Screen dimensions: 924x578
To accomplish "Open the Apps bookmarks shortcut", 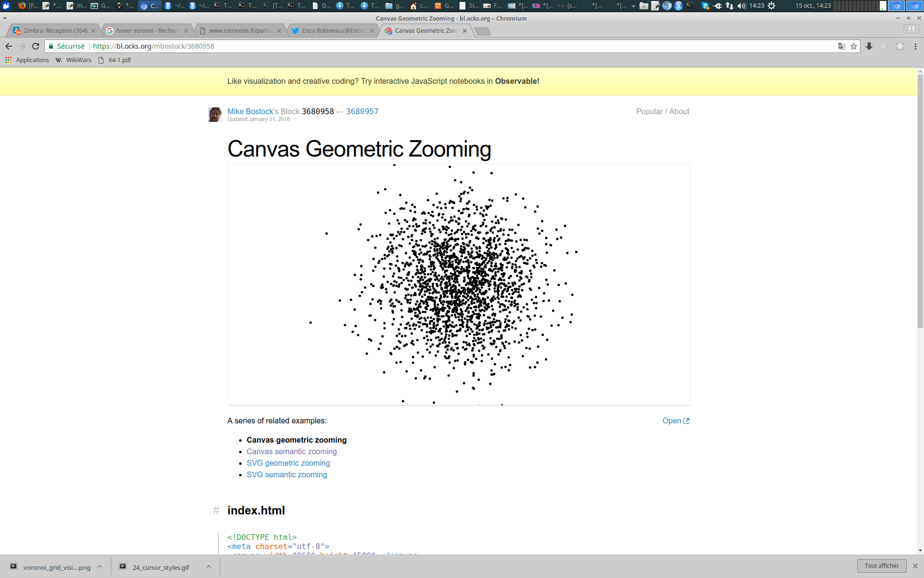I will tap(27, 60).
